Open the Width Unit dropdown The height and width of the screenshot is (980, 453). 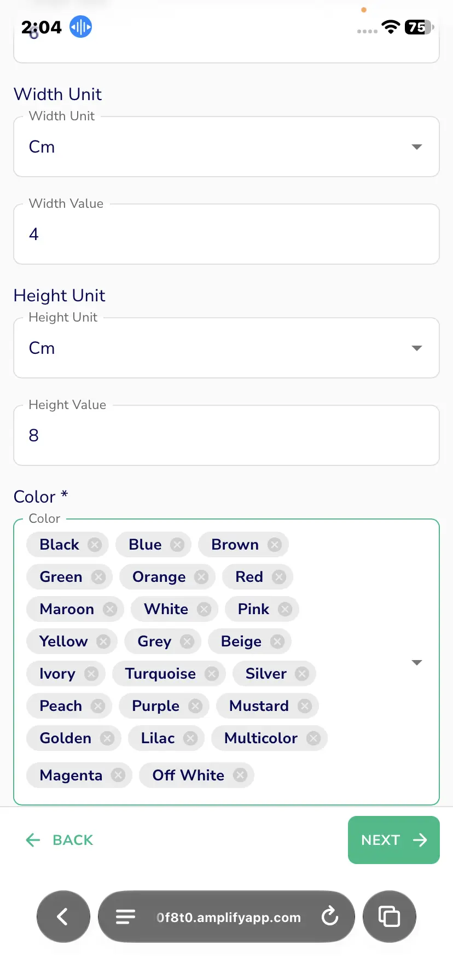coord(226,147)
